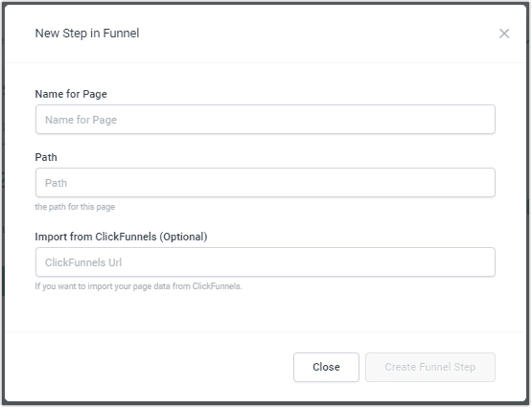Click the Close button

(x=326, y=368)
